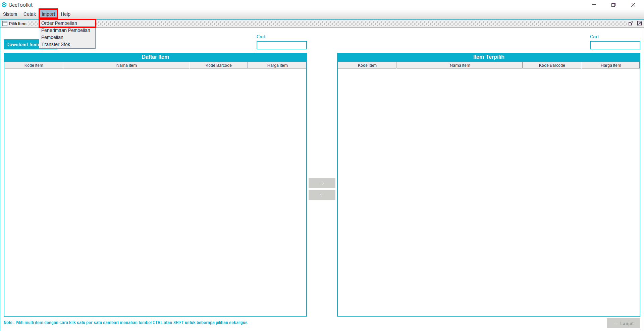This screenshot has width=644, height=331.
Task: Open the Sistem menu
Action: tap(10, 14)
